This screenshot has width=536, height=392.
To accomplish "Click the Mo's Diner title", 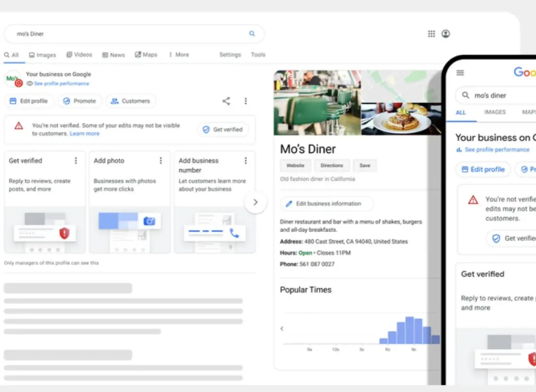I will point(308,149).
